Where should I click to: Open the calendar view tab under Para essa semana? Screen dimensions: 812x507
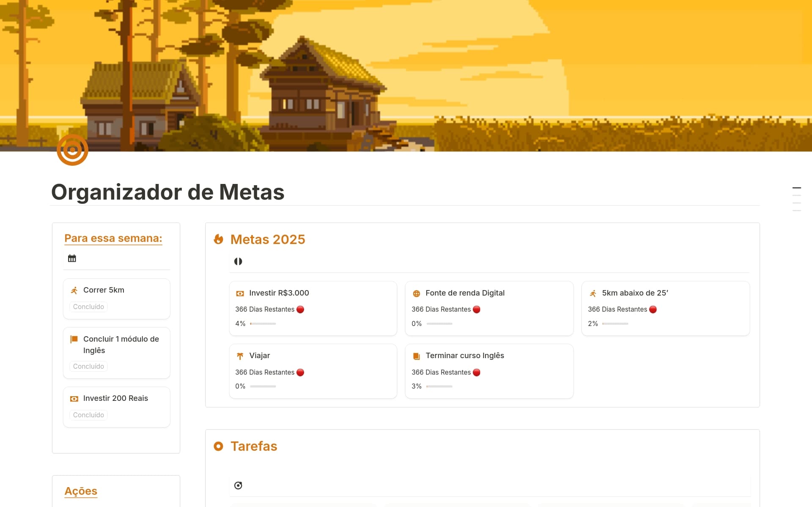(72, 258)
